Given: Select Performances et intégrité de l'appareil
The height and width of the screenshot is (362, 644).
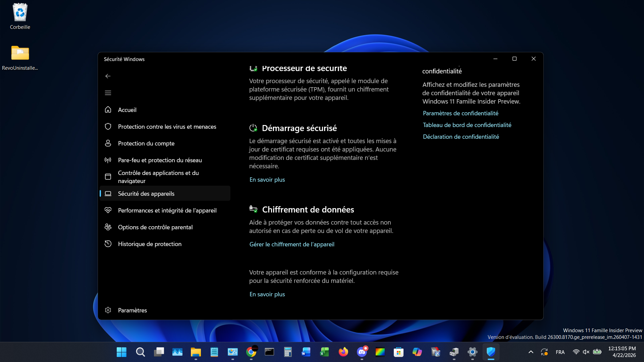Looking at the screenshot, I should pos(167,210).
